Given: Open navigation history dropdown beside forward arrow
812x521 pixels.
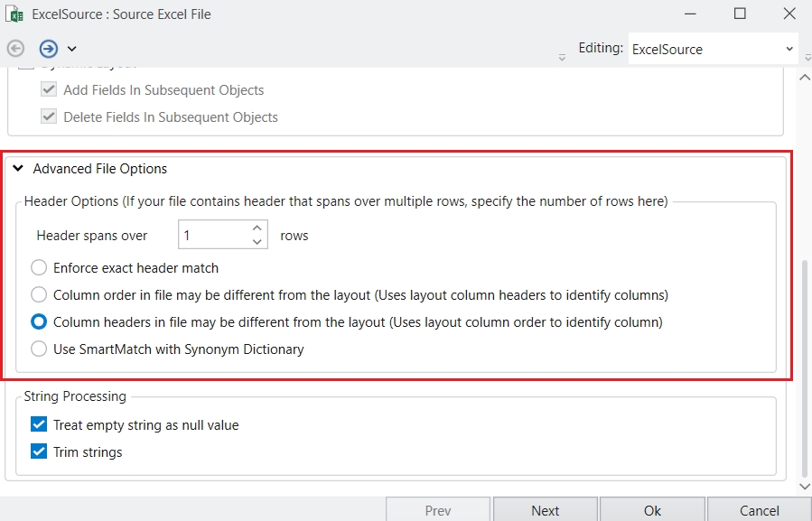Looking at the screenshot, I should pyautogui.click(x=72, y=49).
